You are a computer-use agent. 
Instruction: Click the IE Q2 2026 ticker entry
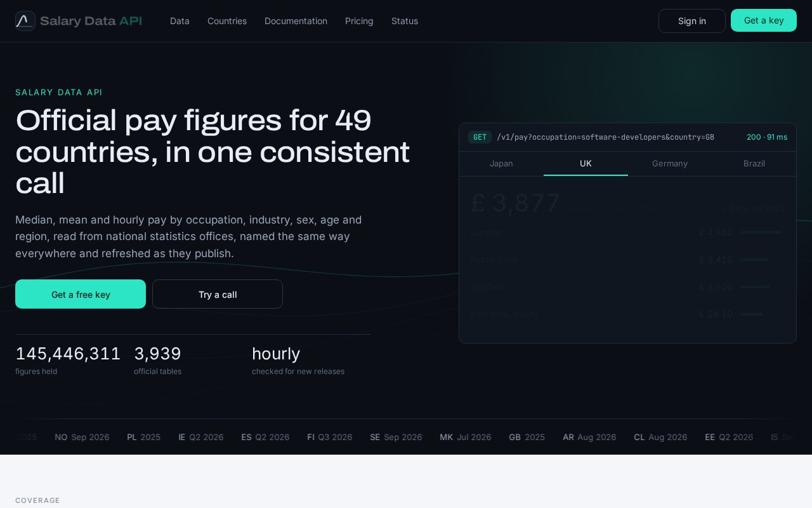pyautogui.click(x=200, y=437)
